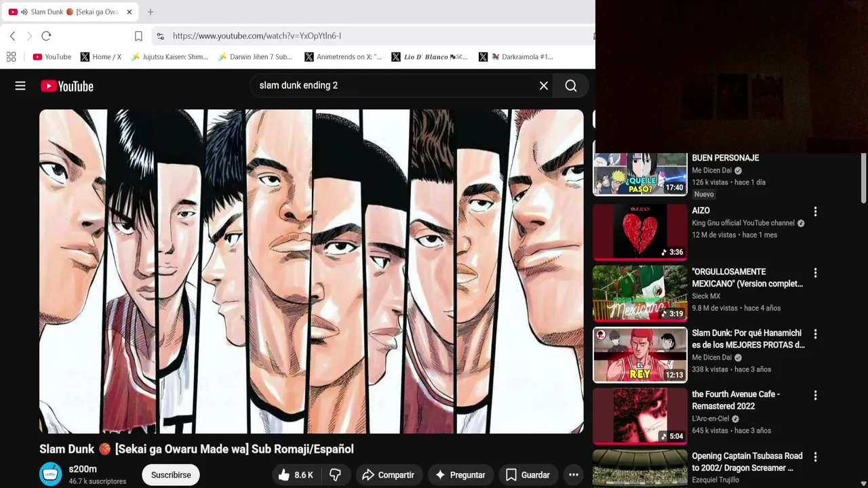Open the Jujutsu Kaisen: Shim... bookmark

[170, 57]
